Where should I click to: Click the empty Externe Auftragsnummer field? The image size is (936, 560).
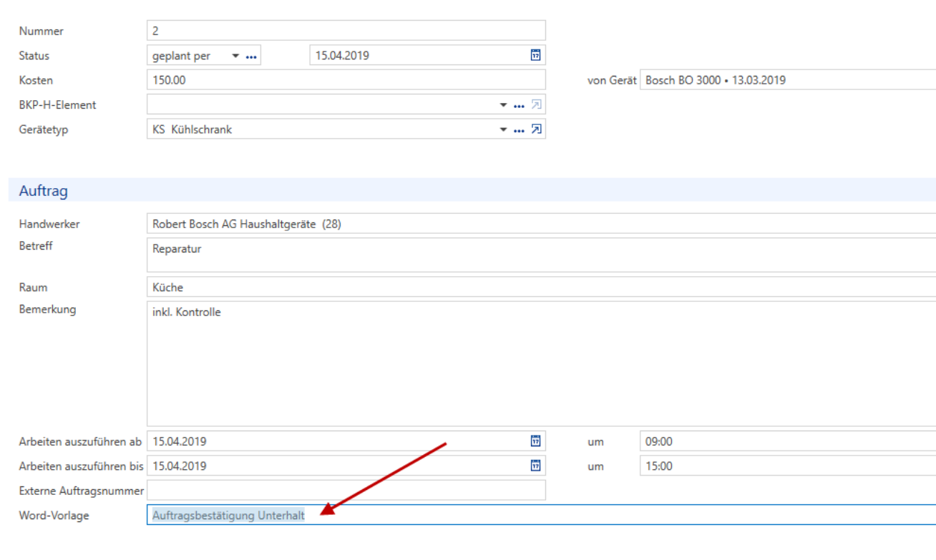(x=346, y=490)
